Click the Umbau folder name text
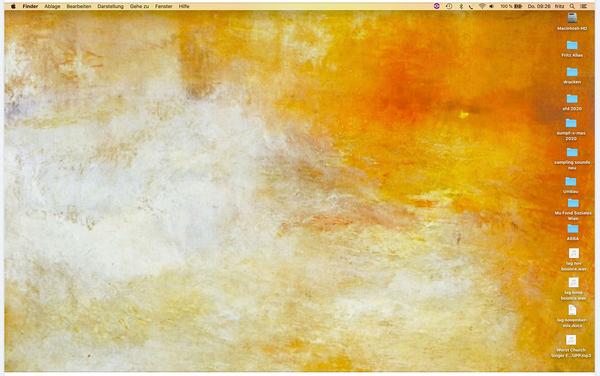This screenshot has width=600, height=376. (x=571, y=192)
